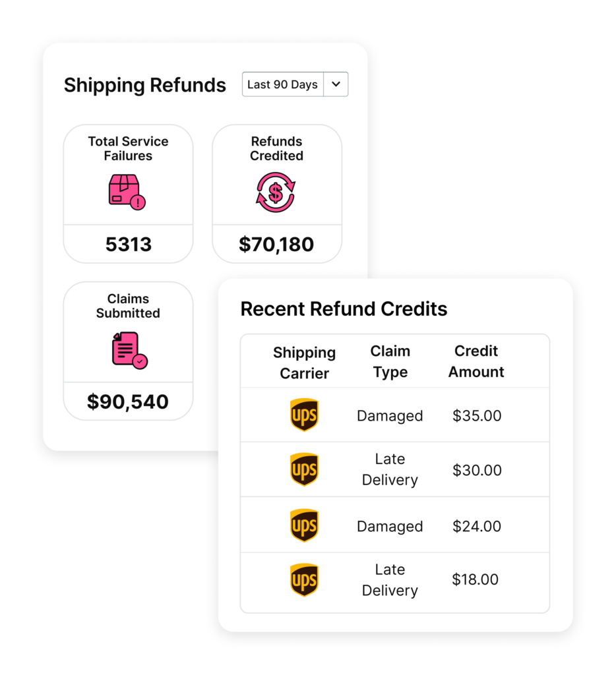The width and height of the screenshot is (616, 675).
Task: Click the checked document icon under Claims Submitted
Action: click(127, 350)
